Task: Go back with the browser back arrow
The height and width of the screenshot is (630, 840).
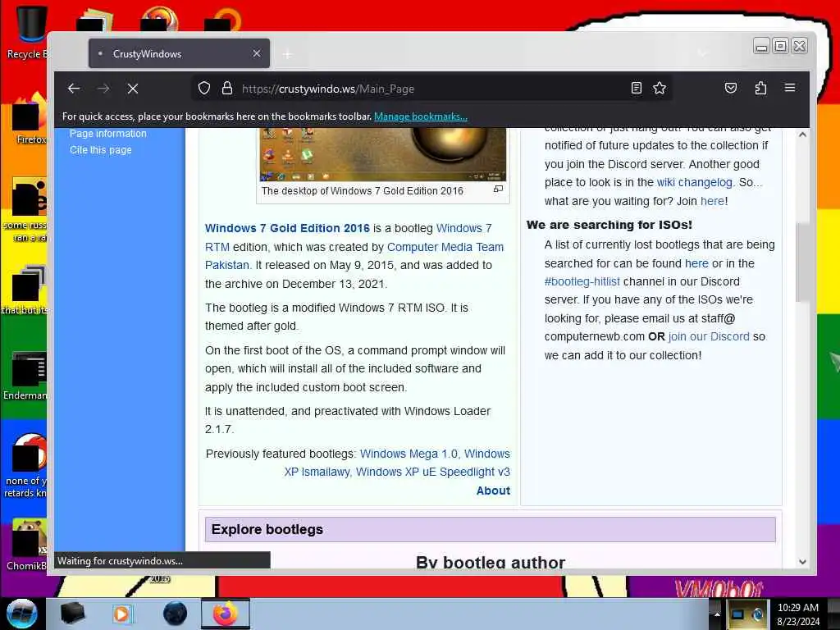Action: click(74, 89)
